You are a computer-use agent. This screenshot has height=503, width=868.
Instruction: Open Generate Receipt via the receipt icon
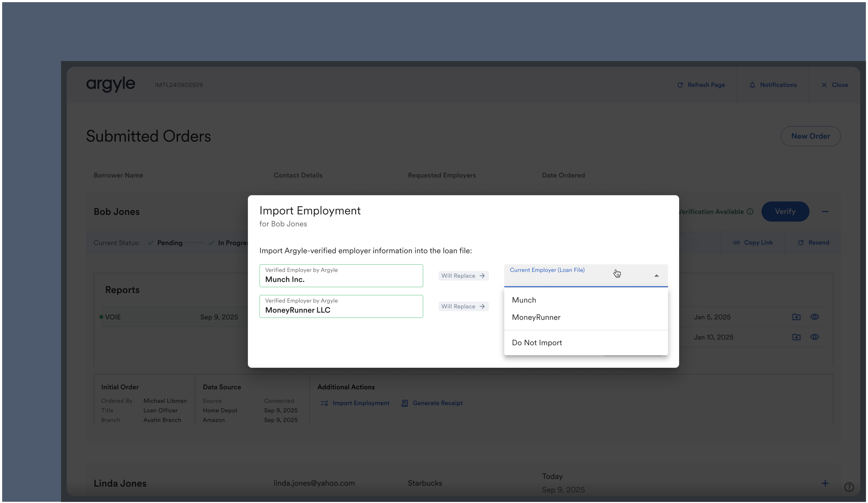(404, 403)
